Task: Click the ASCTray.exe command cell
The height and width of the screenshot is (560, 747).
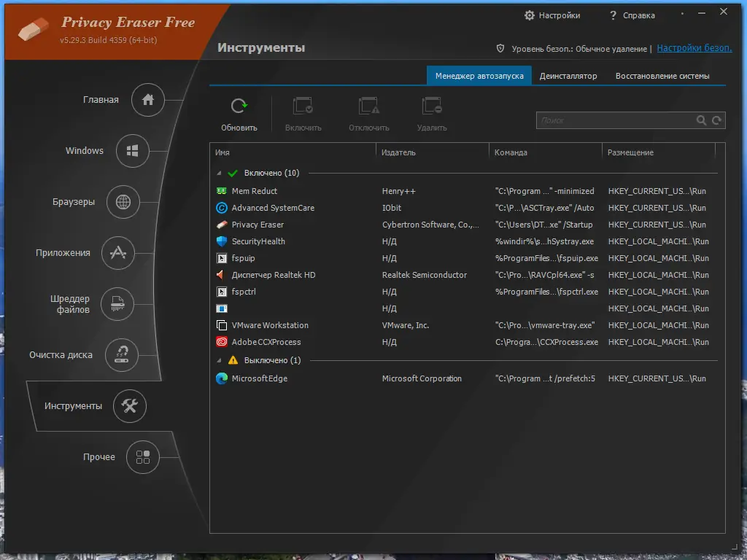Action: click(544, 208)
